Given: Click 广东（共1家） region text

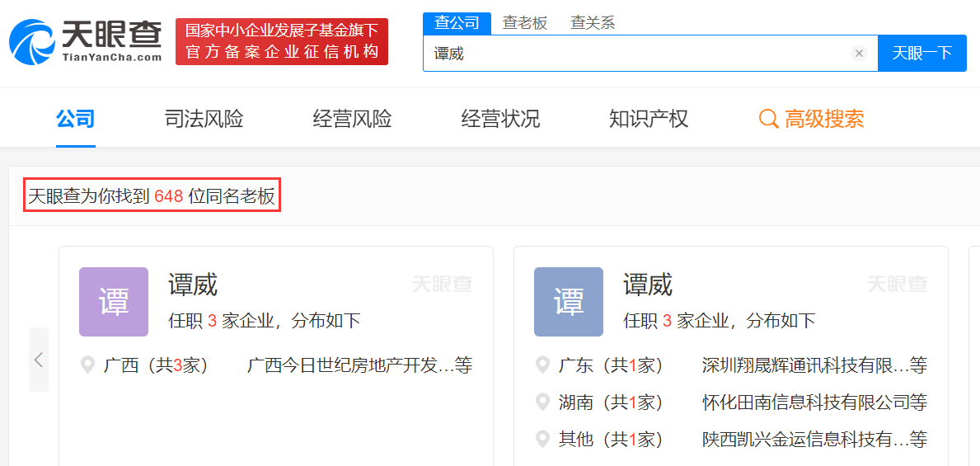Looking at the screenshot, I should pyautogui.click(x=611, y=365).
